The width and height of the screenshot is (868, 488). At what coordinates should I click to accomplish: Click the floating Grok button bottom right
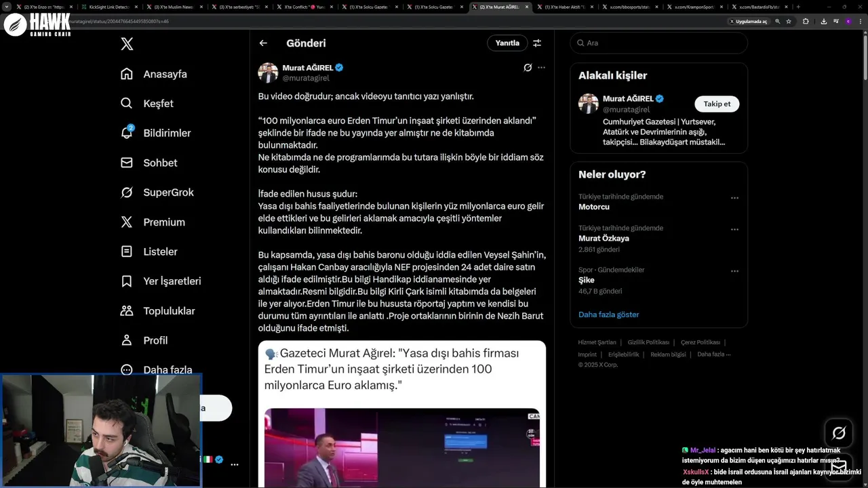pos(839,433)
